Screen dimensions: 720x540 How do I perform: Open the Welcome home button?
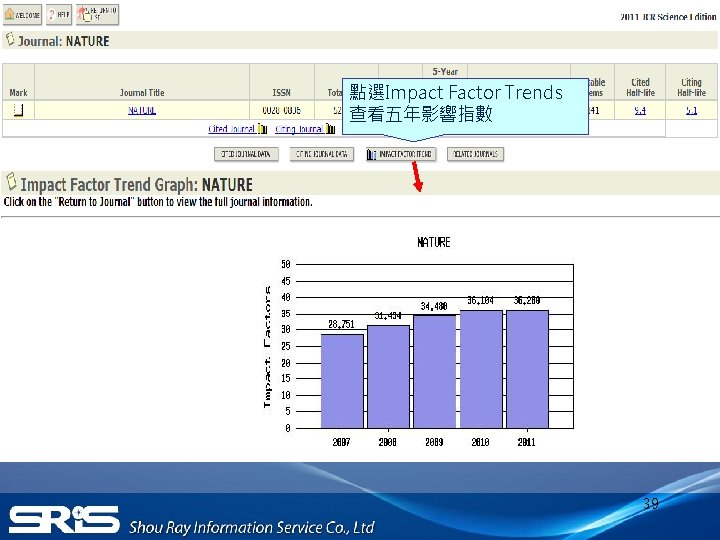[22, 15]
